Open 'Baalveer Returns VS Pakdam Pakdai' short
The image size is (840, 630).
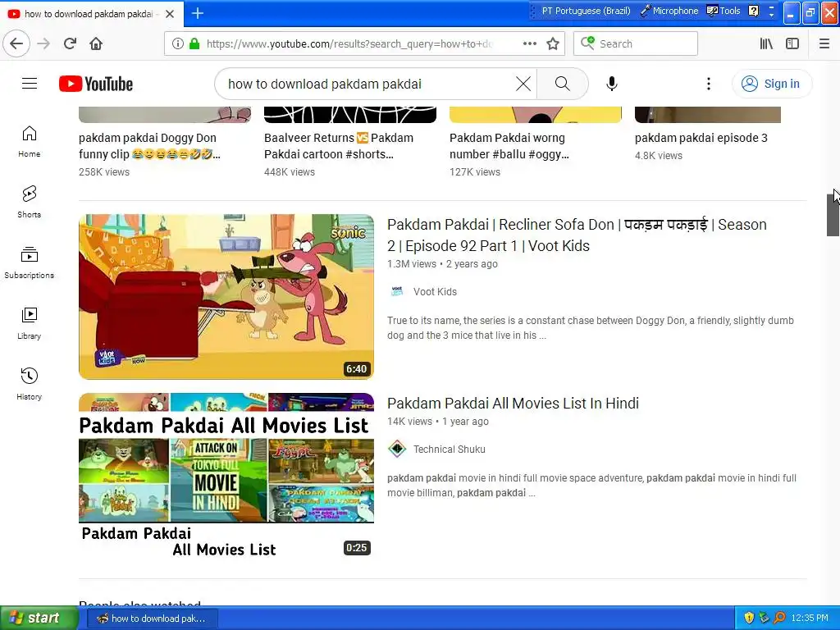[339, 146]
